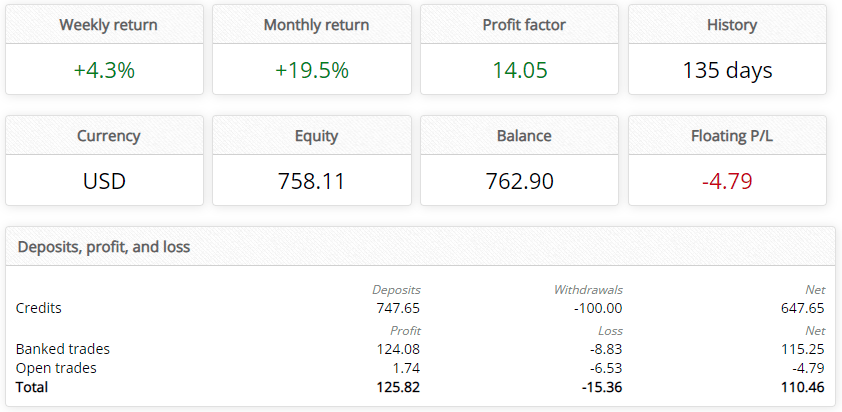Select the Credits row label
The width and height of the screenshot is (842, 412).
[x=39, y=308]
